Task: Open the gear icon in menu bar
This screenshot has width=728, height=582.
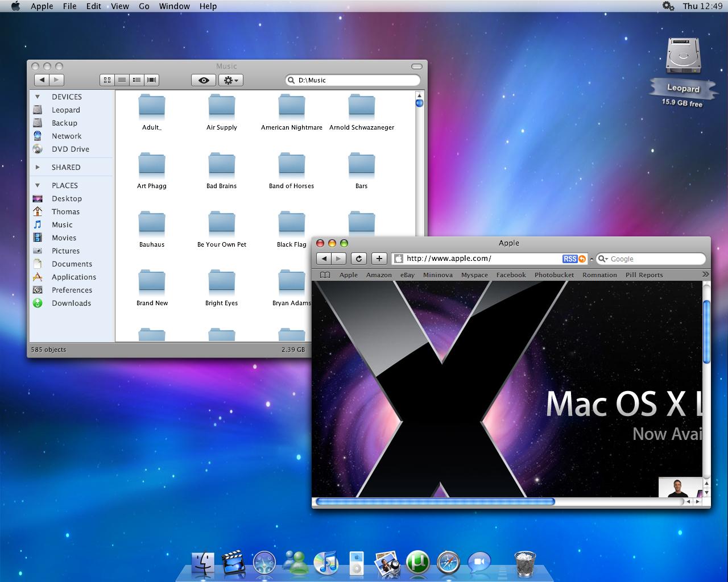Action: 668,6
